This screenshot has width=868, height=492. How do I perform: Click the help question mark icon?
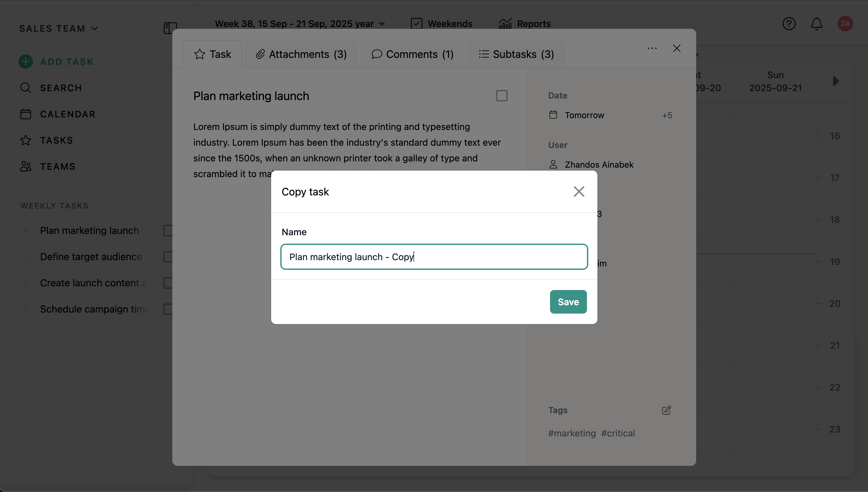point(789,24)
